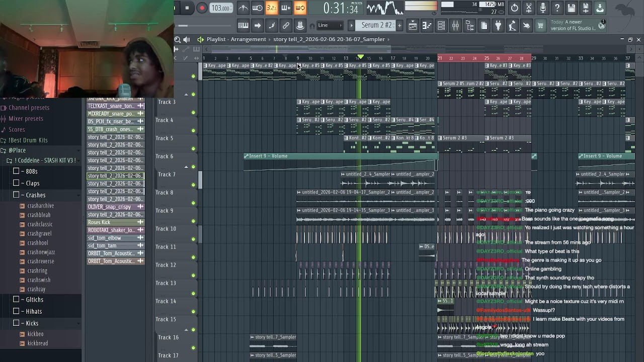Click the story tell Sampler breadcrumb
This screenshot has height=362, width=644.
329,39
